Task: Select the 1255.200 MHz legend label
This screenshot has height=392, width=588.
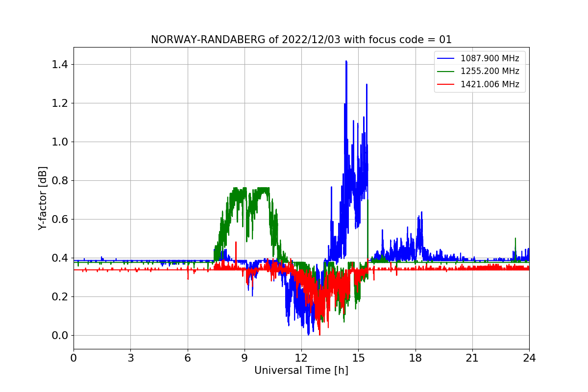Action: [x=490, y=71]
